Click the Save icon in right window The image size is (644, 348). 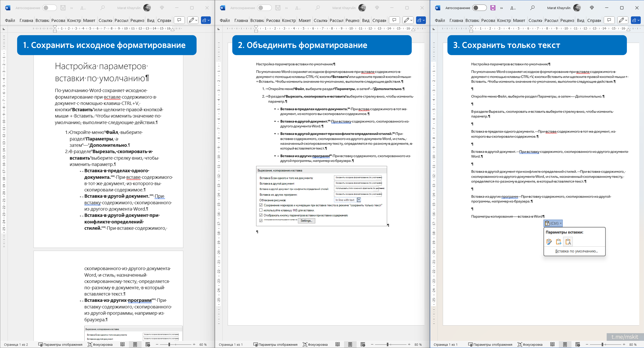point(493,8)
